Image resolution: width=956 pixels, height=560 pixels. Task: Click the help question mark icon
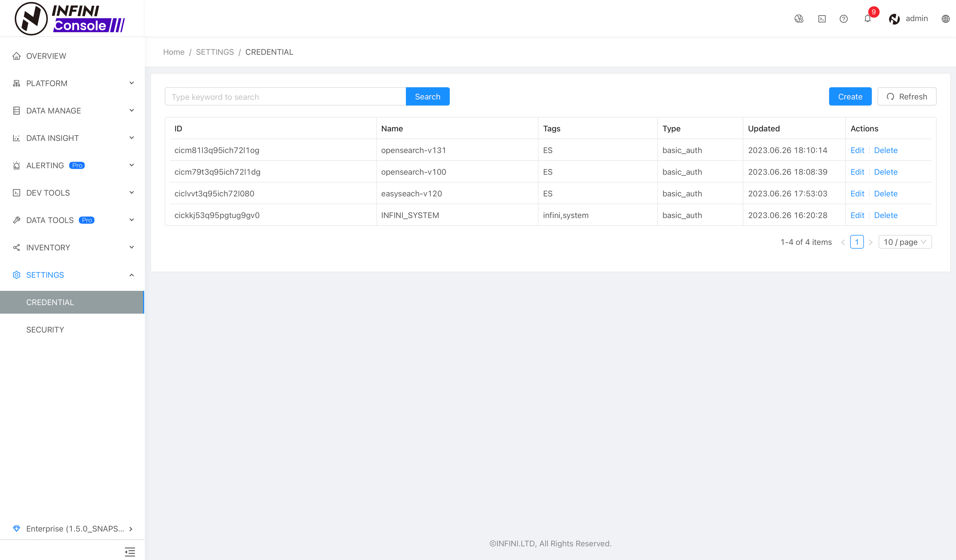click(843, 18)
